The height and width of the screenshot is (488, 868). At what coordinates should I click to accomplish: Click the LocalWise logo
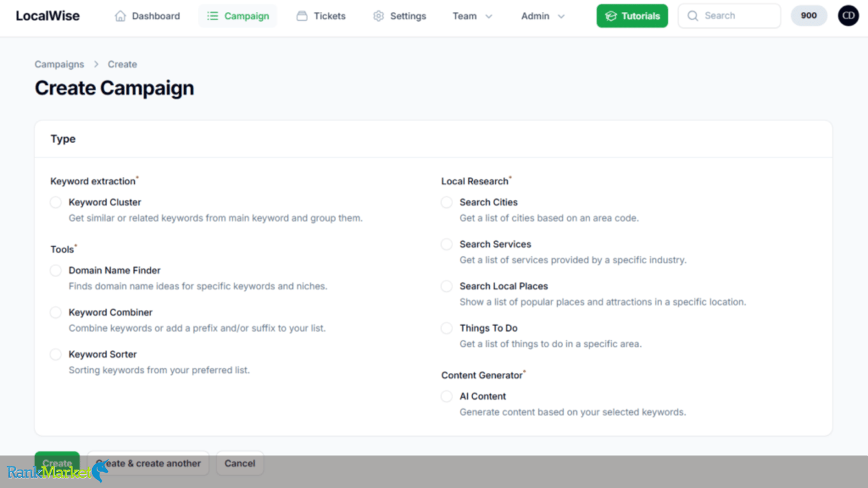coord(48,16)
